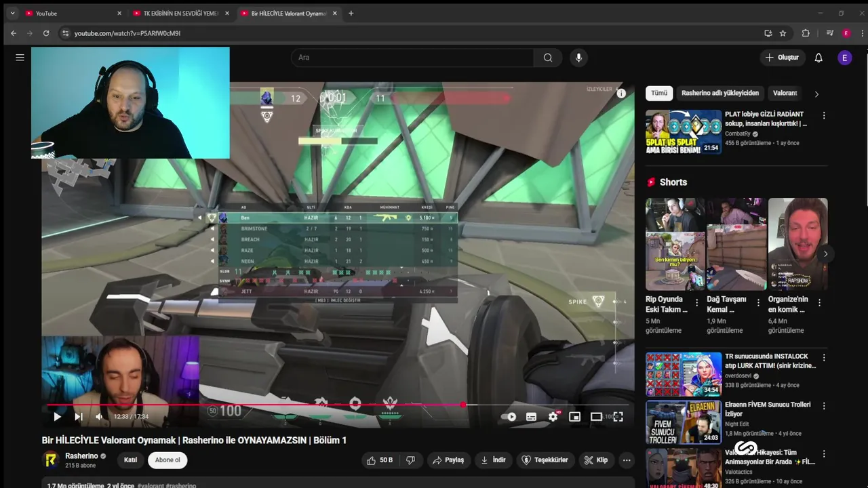
Task: Open a new browser tab
Action: coord(351,14)
